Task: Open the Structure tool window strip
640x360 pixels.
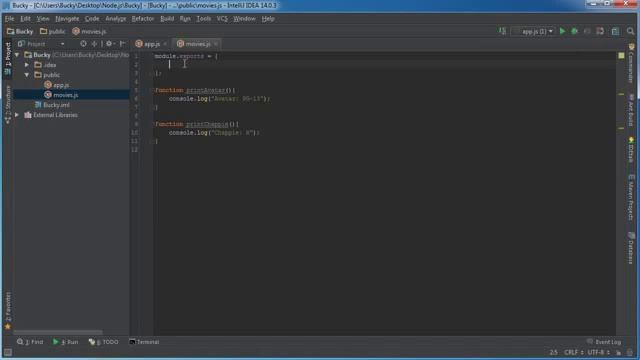Action: click(x=8, y=104)
